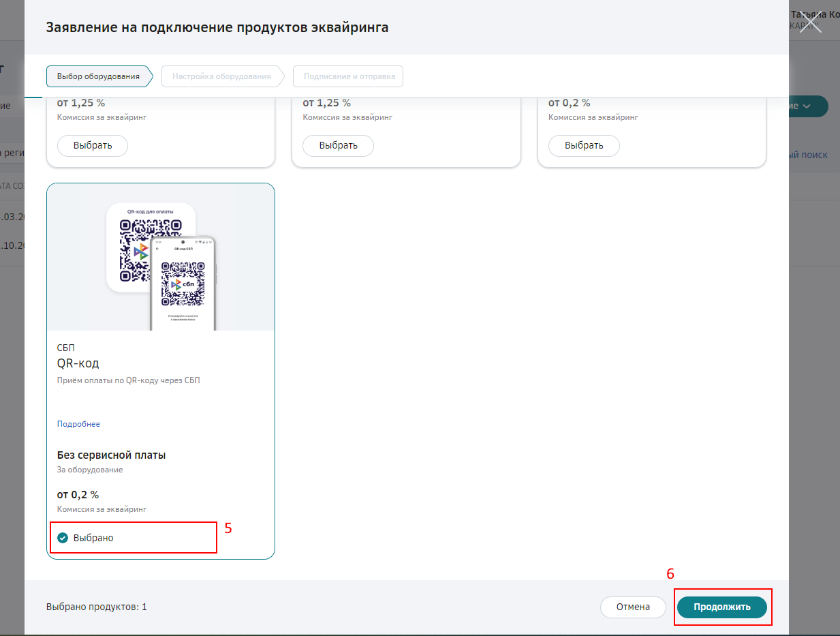
Task: Click the Продолжить button
Action: pyautogui.click(x=722, y=607)
